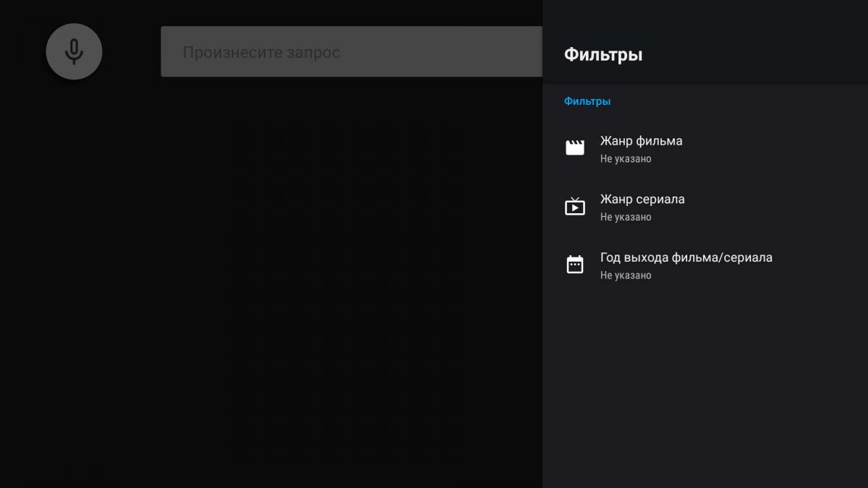Click the calendar icon for Год выхода
The height and width of the screenshot is (488, 868).
(x=575, y=265)
